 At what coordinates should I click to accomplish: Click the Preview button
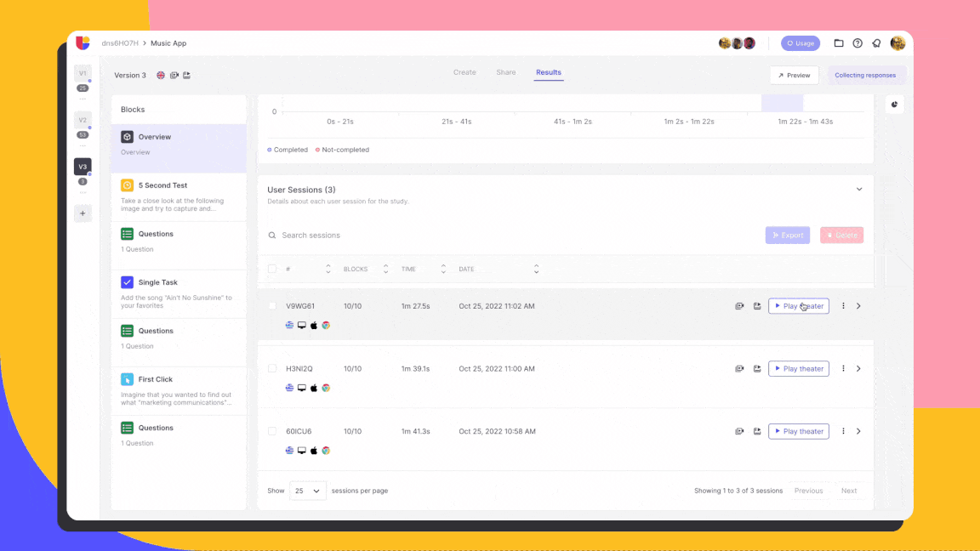[x=794, y=75]
